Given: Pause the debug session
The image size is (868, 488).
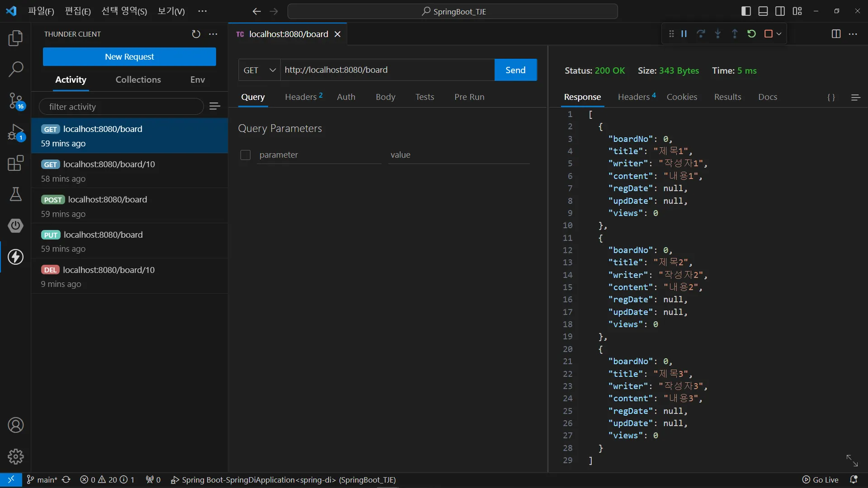Looking at the screenshot, I should coord(684,34).
